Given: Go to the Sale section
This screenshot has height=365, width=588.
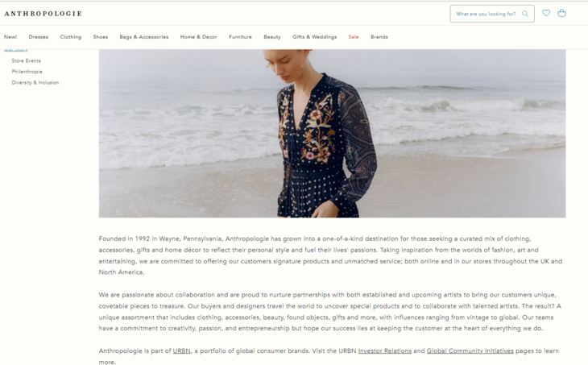Looking at the screenshot, I should [354, 37].
